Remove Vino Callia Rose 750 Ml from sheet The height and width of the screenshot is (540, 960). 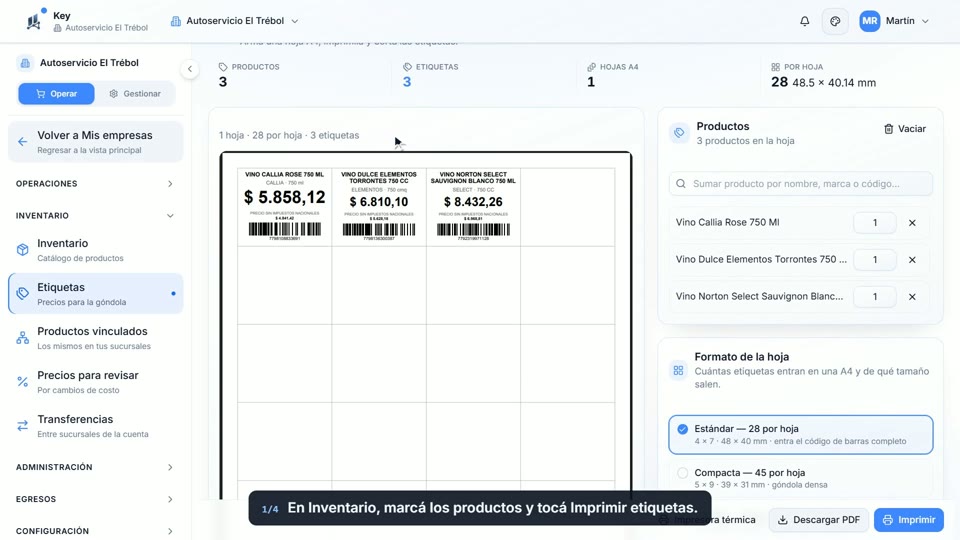(x=912, y=223)
